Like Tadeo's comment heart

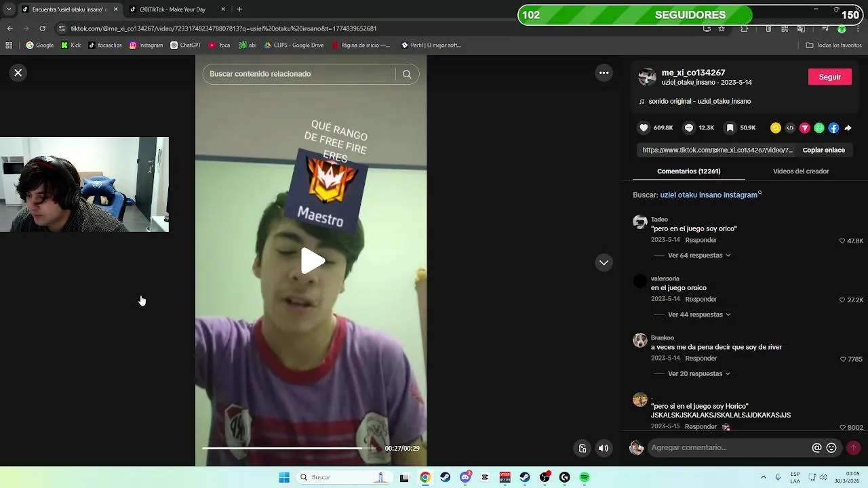point(842,241)
